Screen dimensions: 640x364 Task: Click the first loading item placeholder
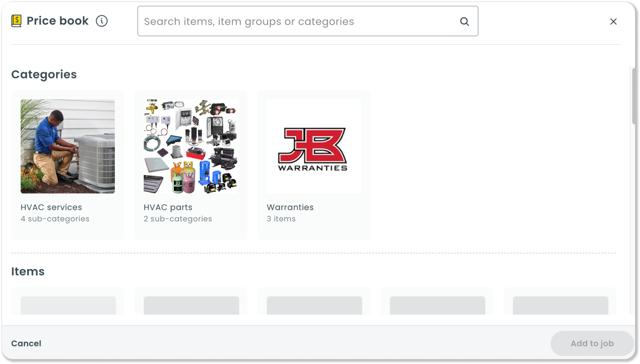(x=68, y=305)
